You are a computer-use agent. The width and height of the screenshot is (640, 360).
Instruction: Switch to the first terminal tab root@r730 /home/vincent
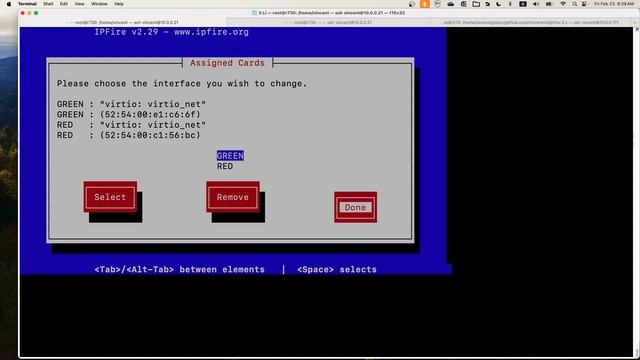124,22
